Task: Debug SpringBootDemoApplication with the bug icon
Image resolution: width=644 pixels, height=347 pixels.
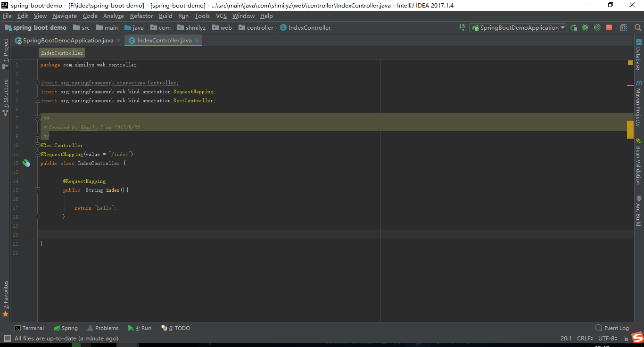Action: (585, 27)
